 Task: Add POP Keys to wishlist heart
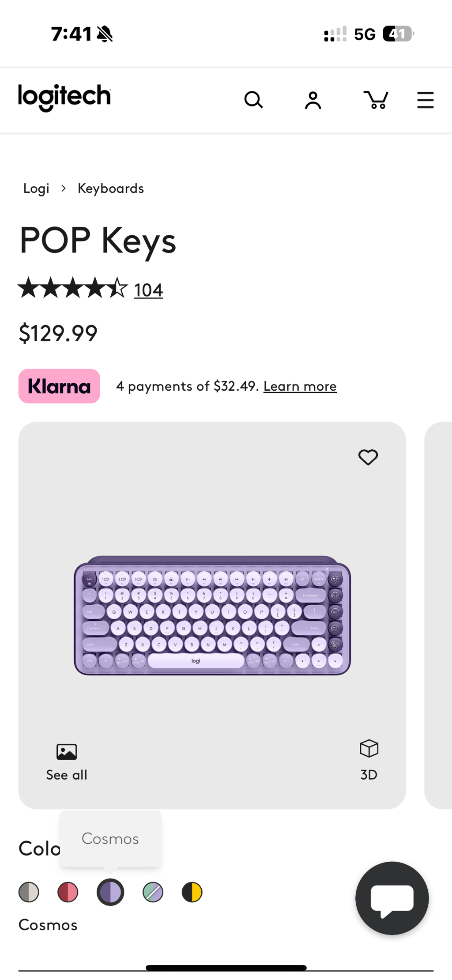(368, 457)
